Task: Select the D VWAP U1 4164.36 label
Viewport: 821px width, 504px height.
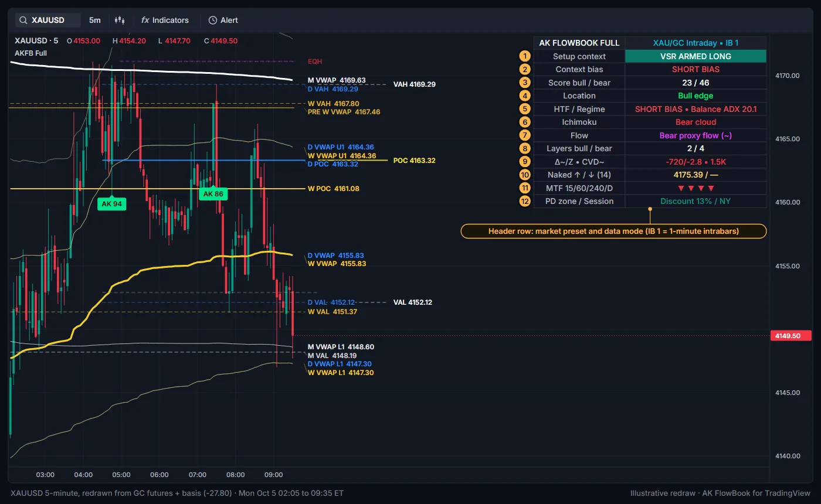Action: (341, 147)
